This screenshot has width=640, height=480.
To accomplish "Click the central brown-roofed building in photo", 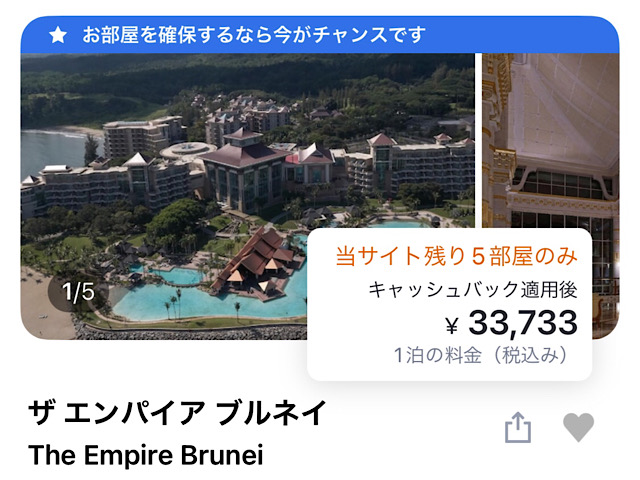I will 244,171.
